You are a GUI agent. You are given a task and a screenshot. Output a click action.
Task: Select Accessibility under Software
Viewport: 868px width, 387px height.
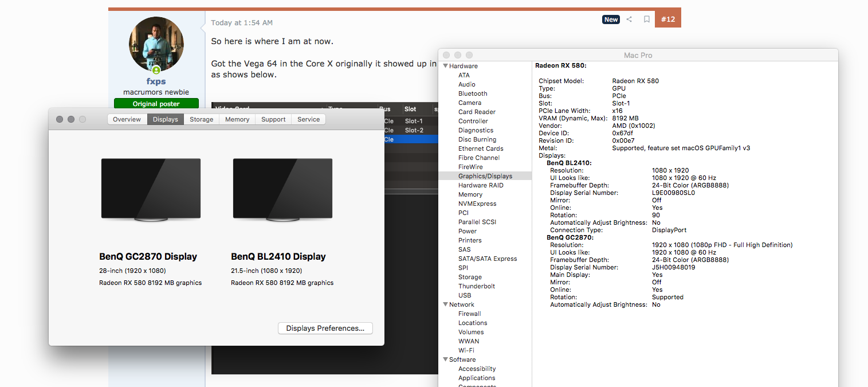point(477,369)
